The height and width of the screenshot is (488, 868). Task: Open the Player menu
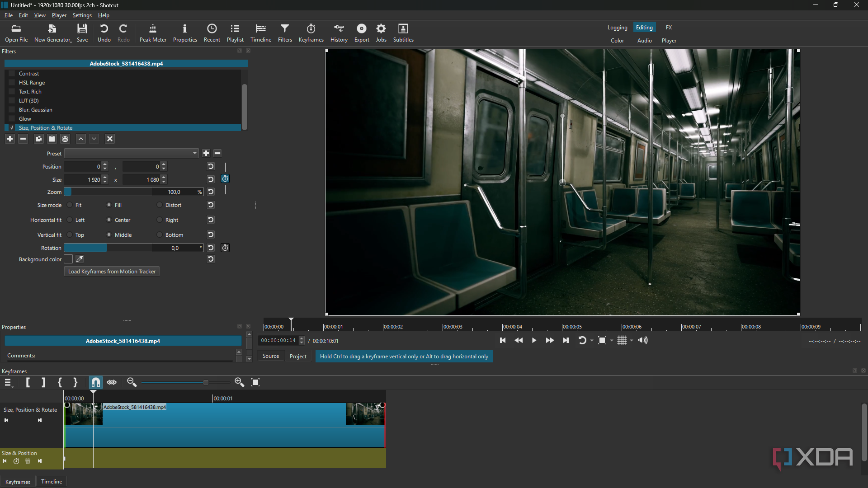(x=59, y=15)
